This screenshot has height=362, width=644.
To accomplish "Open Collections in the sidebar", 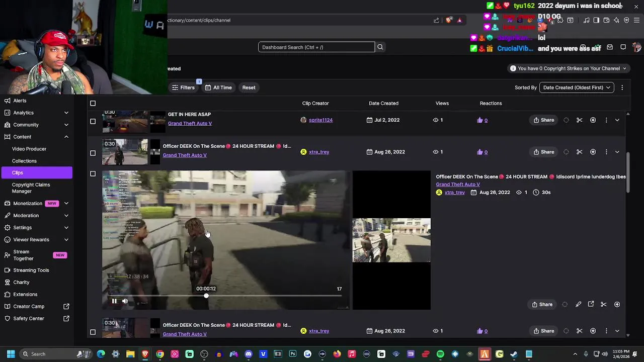I will [x=24, y=161].
